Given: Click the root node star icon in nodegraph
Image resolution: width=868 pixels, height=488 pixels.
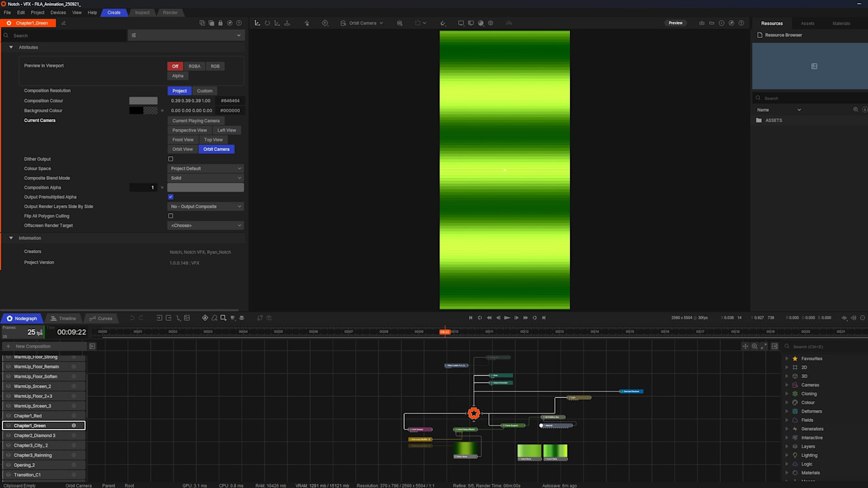Looking at the screenshot, I should point(474,413).
